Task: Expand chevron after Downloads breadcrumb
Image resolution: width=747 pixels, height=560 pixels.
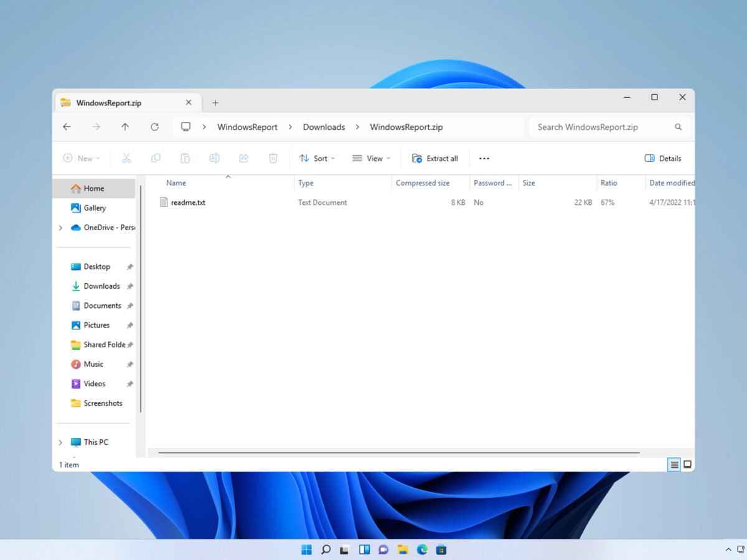Action: (357, 127)
